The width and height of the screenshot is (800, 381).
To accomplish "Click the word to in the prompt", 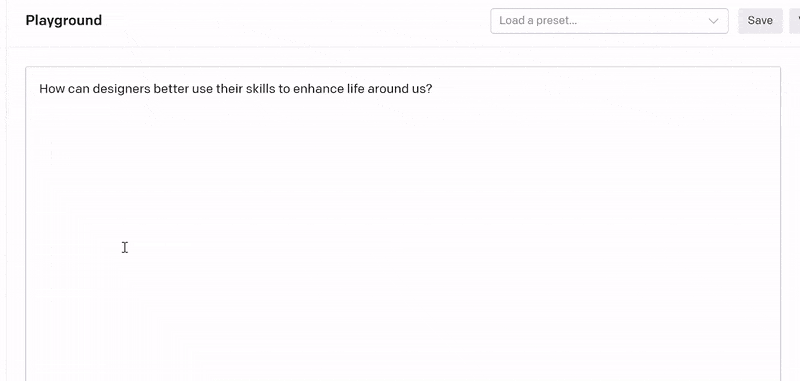I will [x=284, y=89].
